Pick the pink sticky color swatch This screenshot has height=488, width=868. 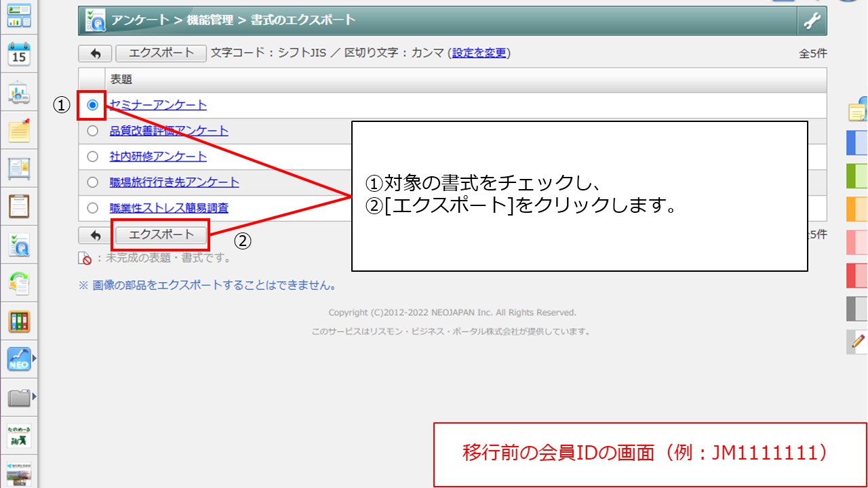tap(857, 243)
